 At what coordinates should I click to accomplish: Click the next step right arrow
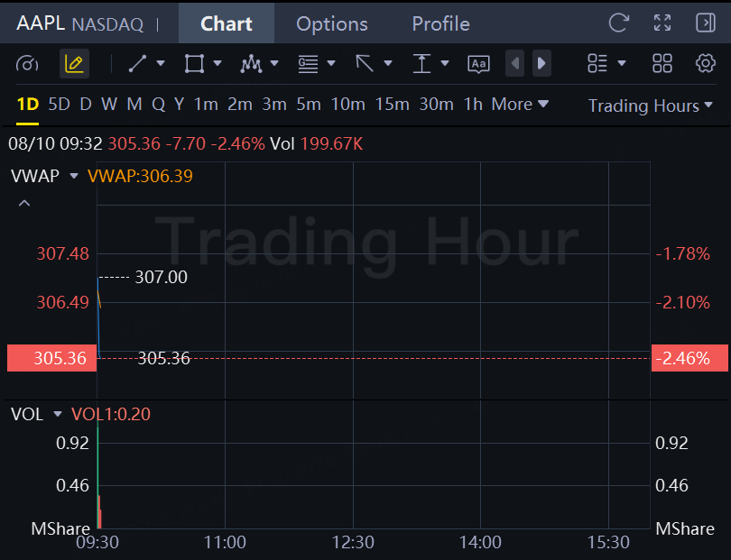541,63
